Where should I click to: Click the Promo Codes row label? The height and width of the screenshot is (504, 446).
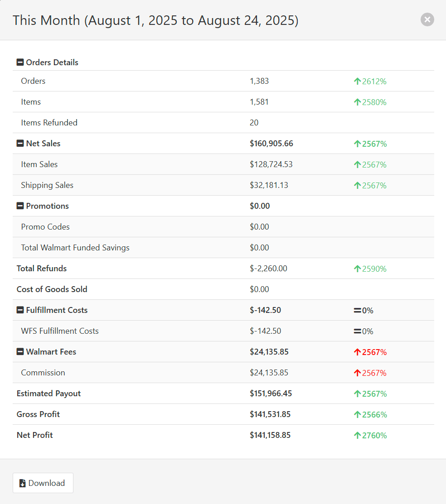coord(45,226)
